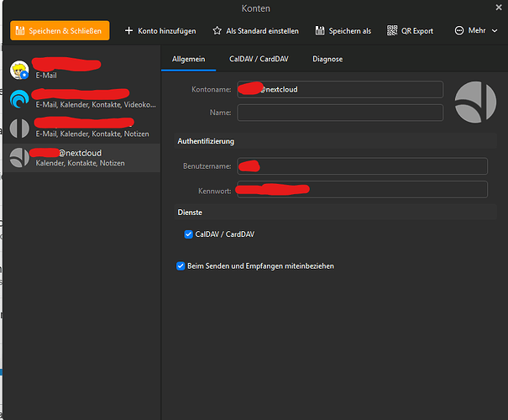Viewport: 508px width, 420px height.
Task: Click the Kalender, Kontakte, Notizen subtitle
Action: 80,163
